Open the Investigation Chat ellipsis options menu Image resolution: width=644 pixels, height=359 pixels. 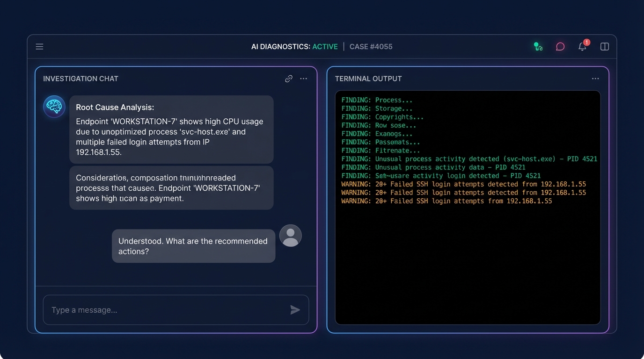[x=303, y=79]
